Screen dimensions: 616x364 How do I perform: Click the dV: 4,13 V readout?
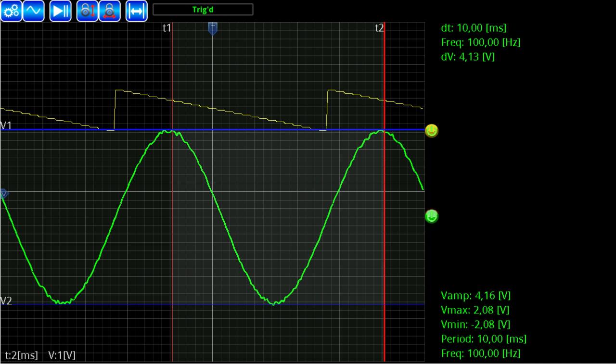[468, 57]
